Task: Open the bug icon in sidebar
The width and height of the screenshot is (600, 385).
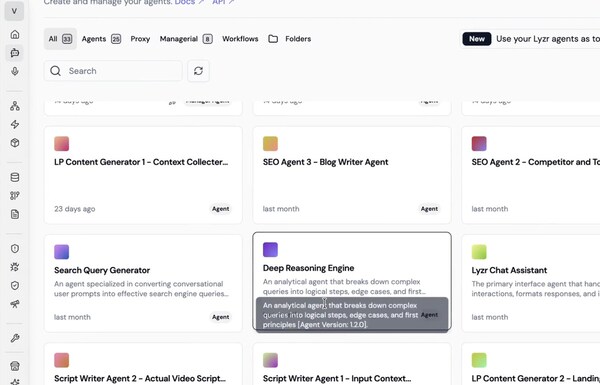Action: coord(15,267)
